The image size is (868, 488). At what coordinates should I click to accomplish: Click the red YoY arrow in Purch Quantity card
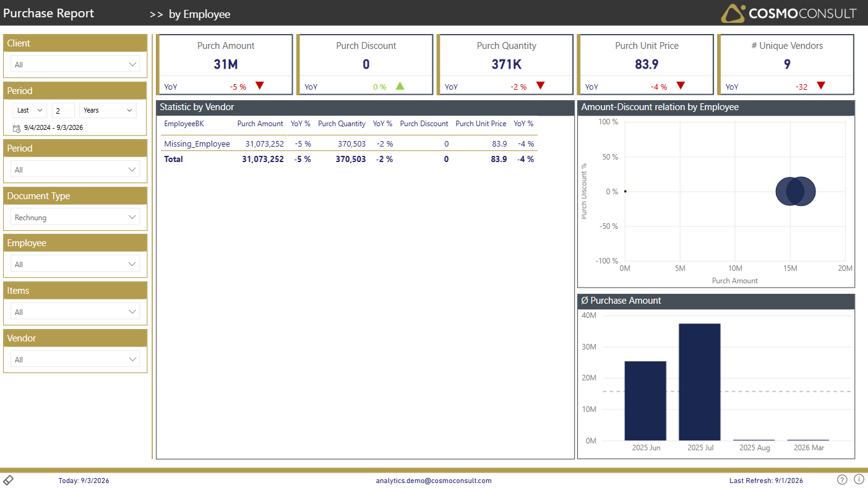(541, 86)
